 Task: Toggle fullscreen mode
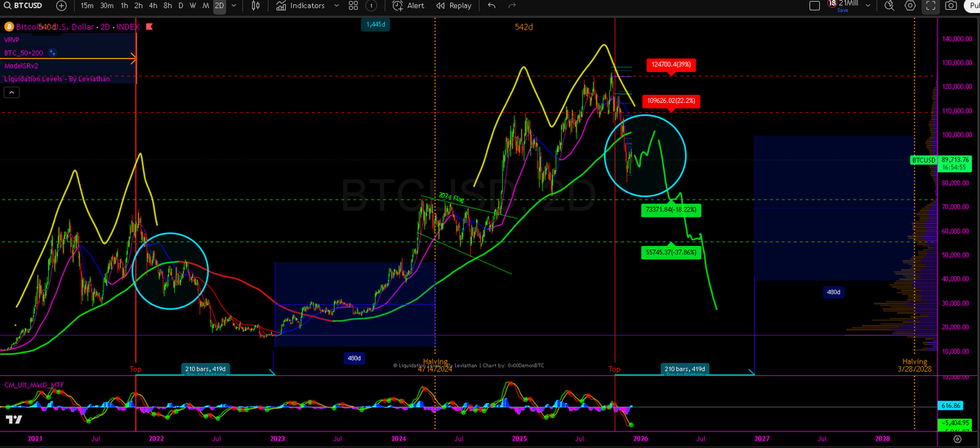click(x=931, y=6)
